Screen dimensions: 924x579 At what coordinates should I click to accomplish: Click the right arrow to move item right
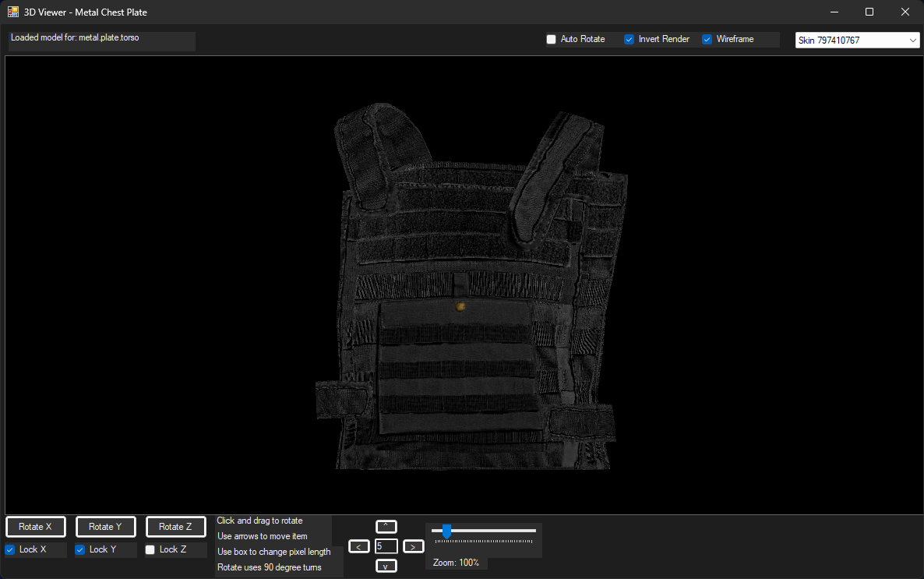[x=413, y=546]
